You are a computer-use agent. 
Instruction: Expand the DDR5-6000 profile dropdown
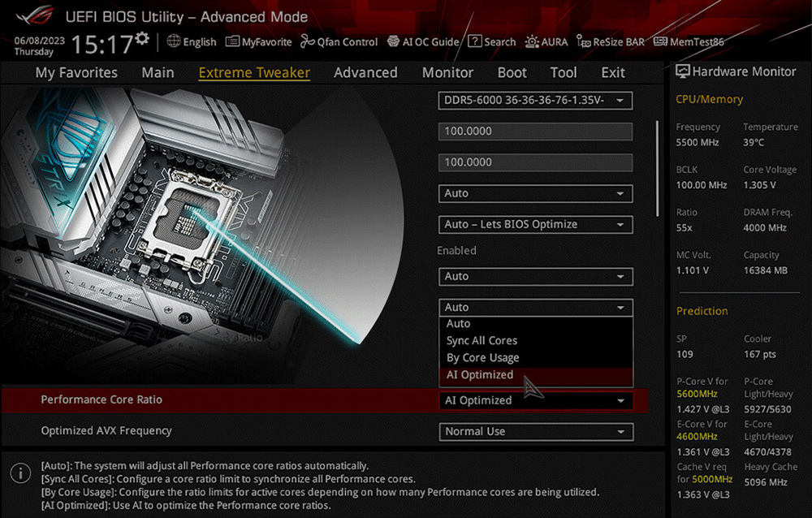[535, 101]
